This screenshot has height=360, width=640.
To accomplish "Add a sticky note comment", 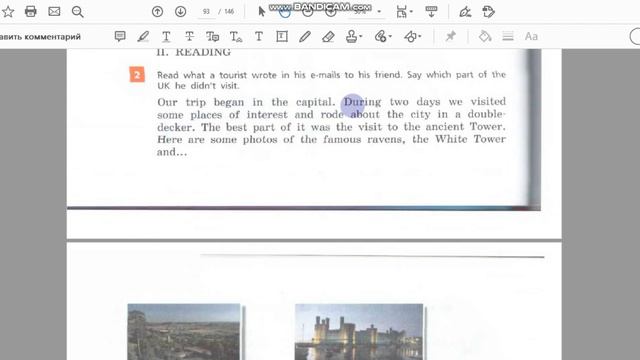I will point(120,36).
